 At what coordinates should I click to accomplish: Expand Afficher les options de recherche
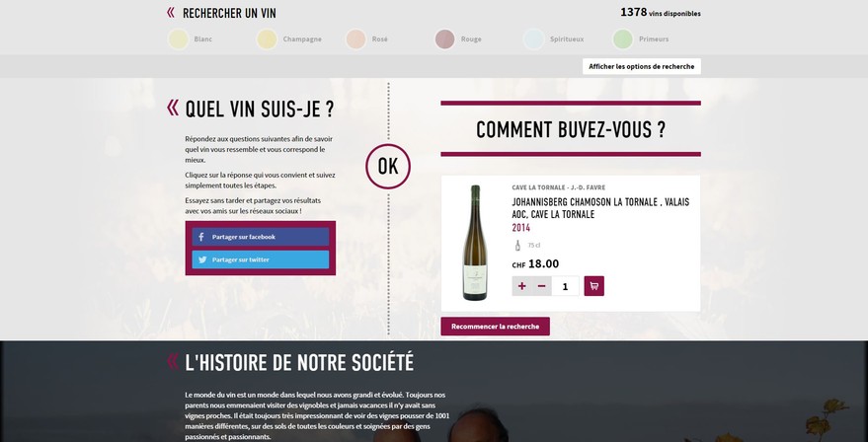coord(642,66)
